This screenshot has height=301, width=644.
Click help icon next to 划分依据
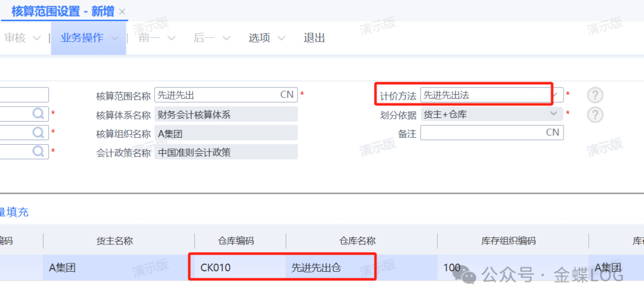pyautogui.click(x=595, y=114)
